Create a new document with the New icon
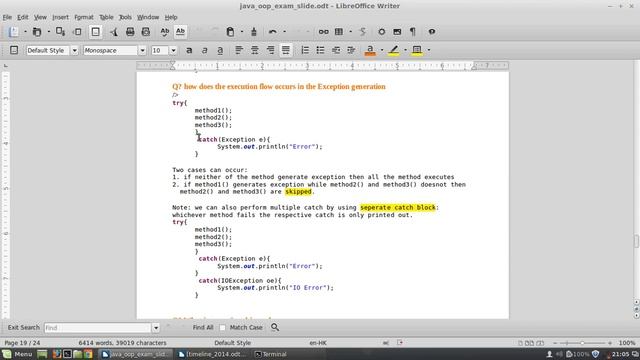Image resolution: width=640 pixels, height=360 pixels. tap(13, 32)
